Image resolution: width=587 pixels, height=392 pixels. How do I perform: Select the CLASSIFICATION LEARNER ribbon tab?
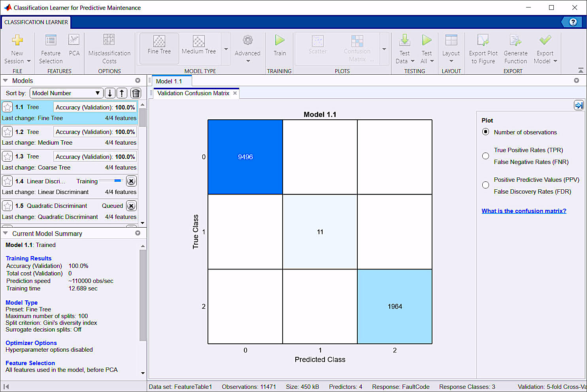(36, 22)
